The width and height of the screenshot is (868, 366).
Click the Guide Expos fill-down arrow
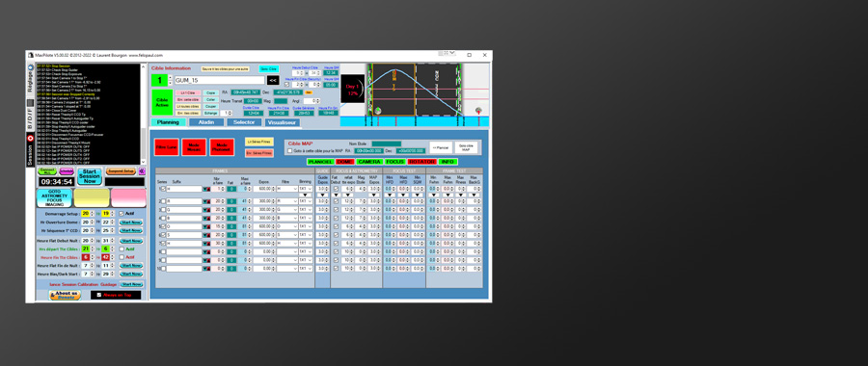pyautogui.click(x=323, y=196)
